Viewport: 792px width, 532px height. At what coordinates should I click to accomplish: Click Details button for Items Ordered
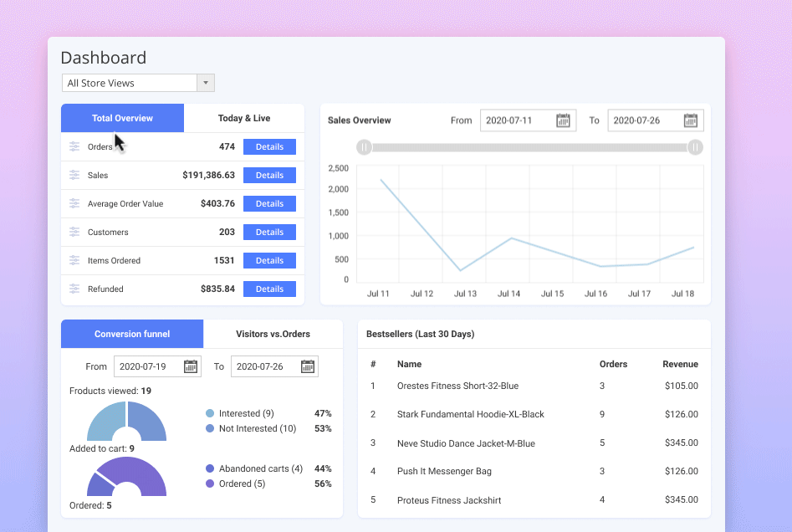pos(269,260)
